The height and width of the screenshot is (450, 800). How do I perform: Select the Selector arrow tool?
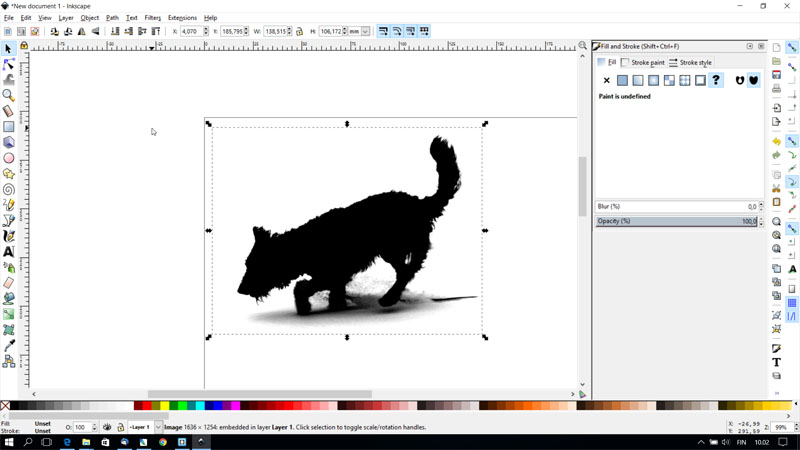click(8, 49)
